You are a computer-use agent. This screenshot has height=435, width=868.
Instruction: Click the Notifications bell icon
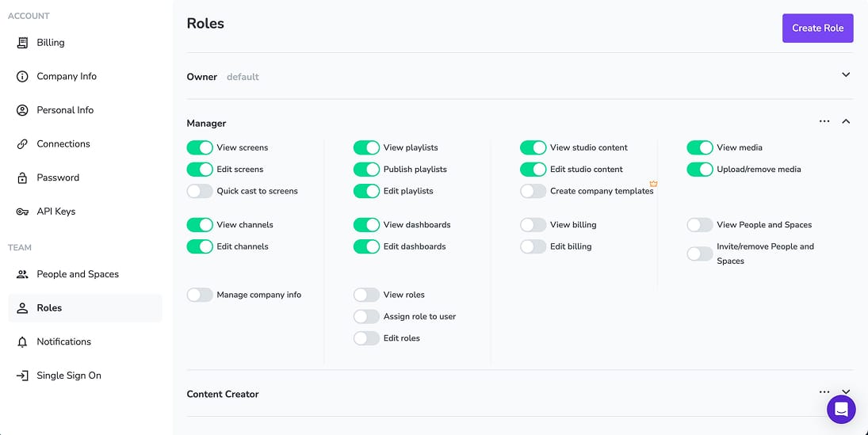coord(22,342)
